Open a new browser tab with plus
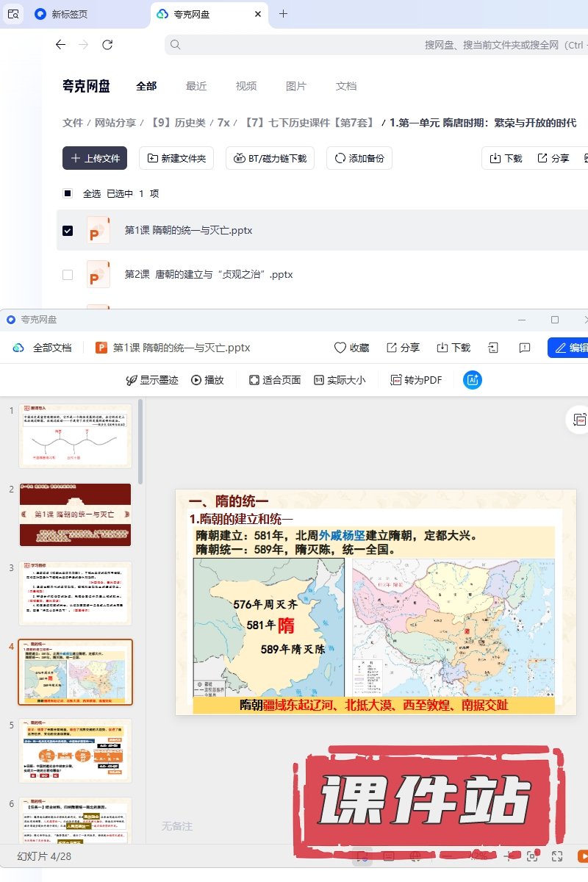This screenshot has height=882, width=588. pyautogui.click(x=284, y=14)
